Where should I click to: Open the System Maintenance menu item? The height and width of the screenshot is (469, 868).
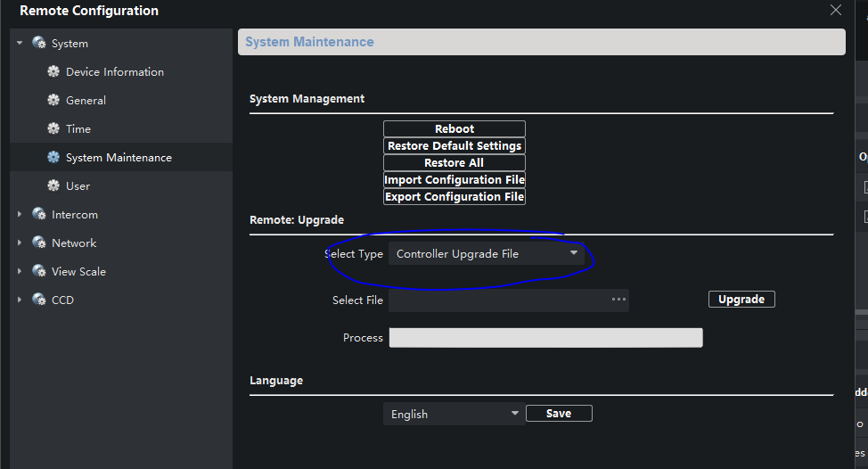click(119, 158)
